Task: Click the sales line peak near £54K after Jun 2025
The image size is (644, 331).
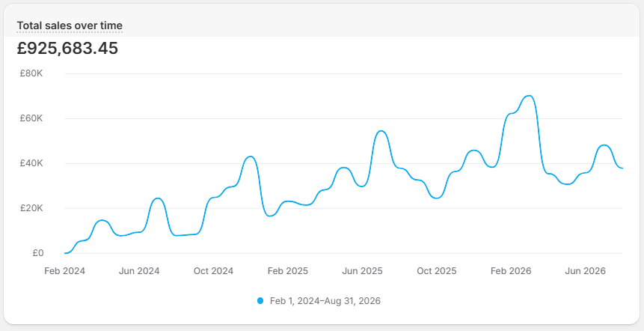Action: click(381, 131)
